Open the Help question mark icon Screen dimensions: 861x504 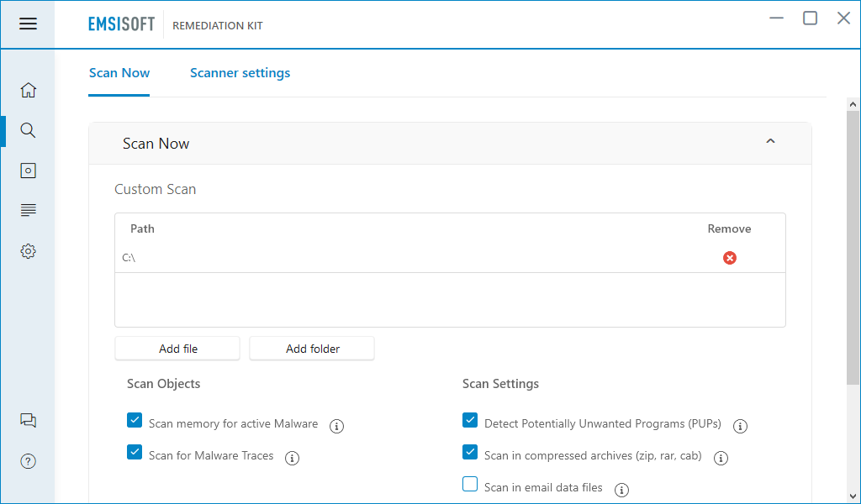point(28,461)
